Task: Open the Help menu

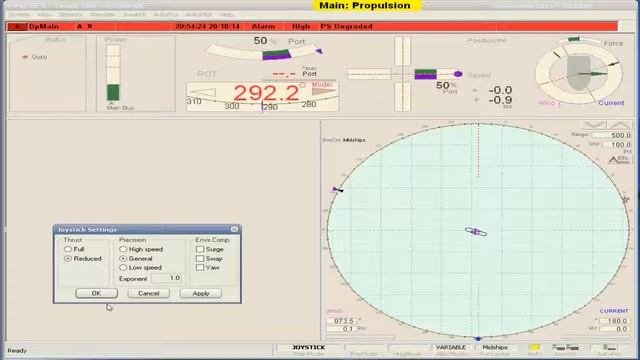Action: click(x=227, y=14)
